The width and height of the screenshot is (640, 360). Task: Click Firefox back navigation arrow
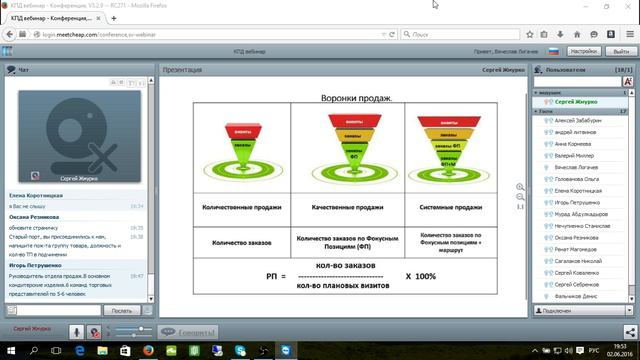(x=10, y=34)
